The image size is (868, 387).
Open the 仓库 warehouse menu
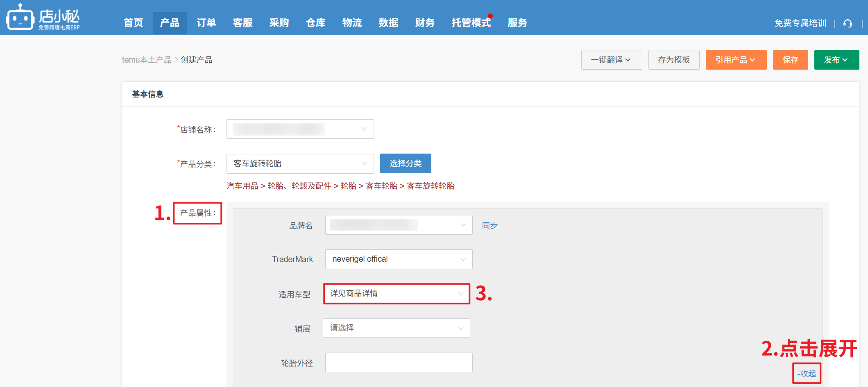pos(315,23)
